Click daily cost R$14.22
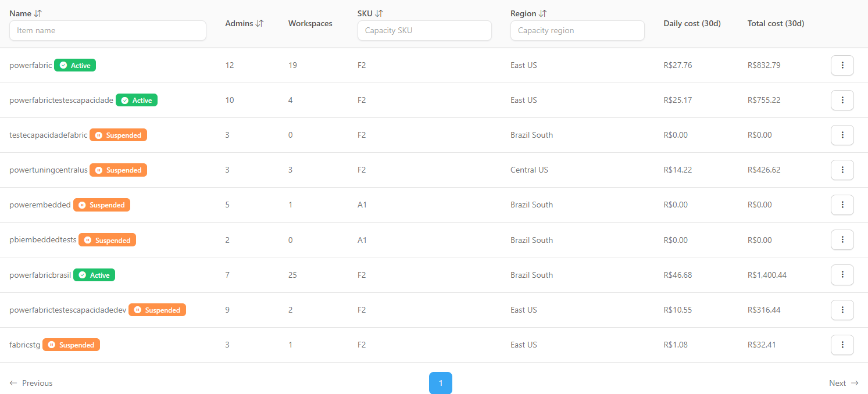Viewport: 868px width, 394px height. click(678, 170)
